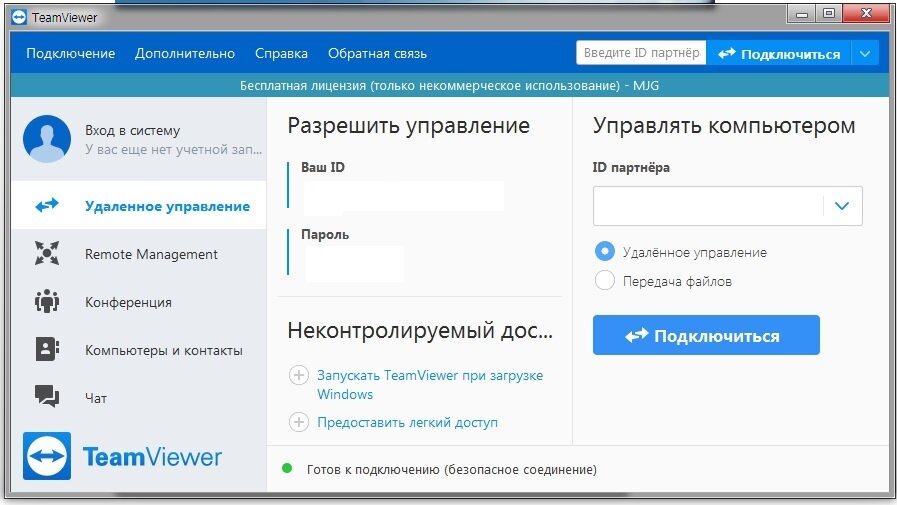Select the Удалённое управление radio button
This screenshot has width=897, height=505.
point(605,251)
